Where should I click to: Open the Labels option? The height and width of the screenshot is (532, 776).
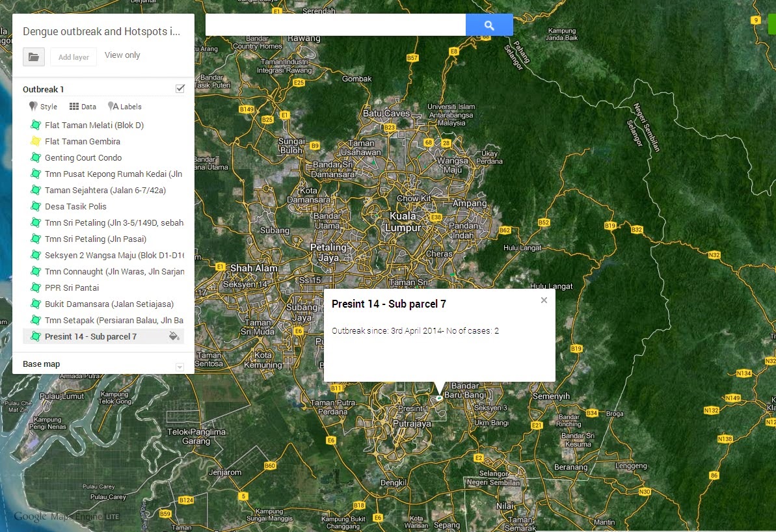point(125,107)
